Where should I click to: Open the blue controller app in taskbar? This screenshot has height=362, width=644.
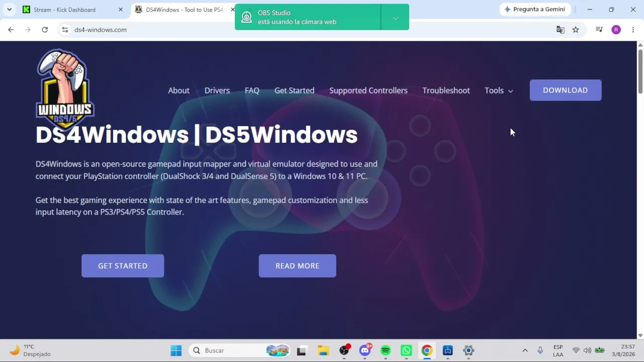tap(448, 350)
